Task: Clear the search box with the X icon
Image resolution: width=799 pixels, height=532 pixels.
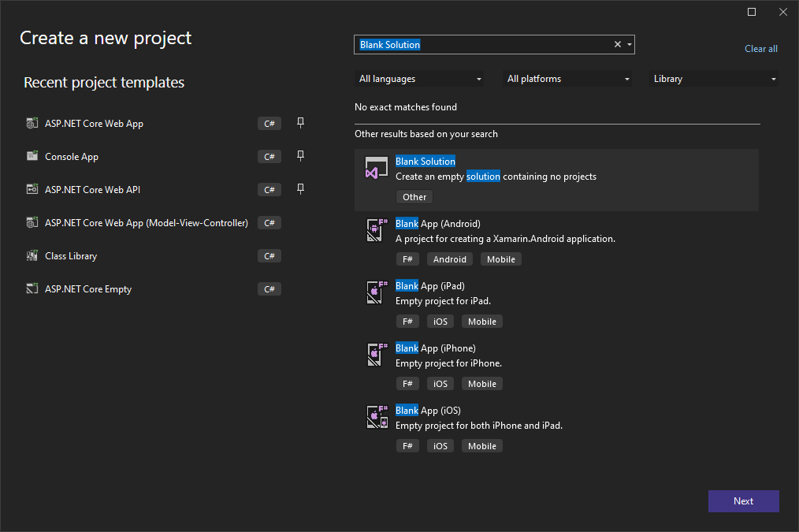Action: click(x=618, y=44)
